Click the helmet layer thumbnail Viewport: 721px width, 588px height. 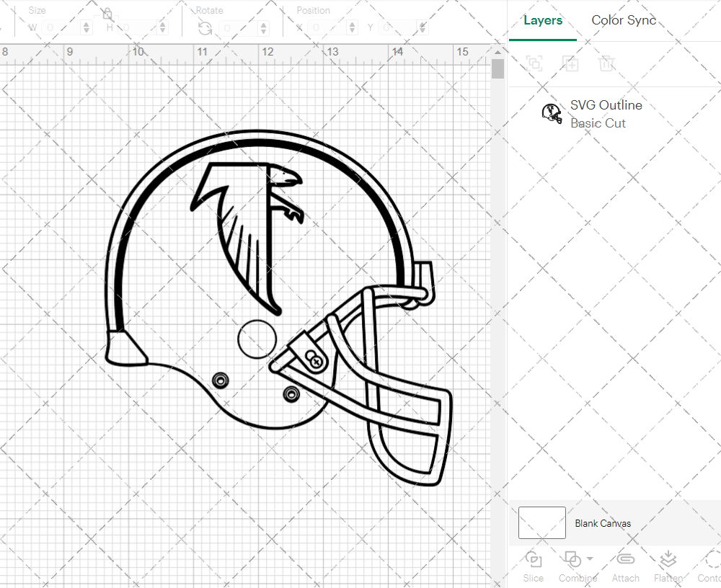point(552,114)
